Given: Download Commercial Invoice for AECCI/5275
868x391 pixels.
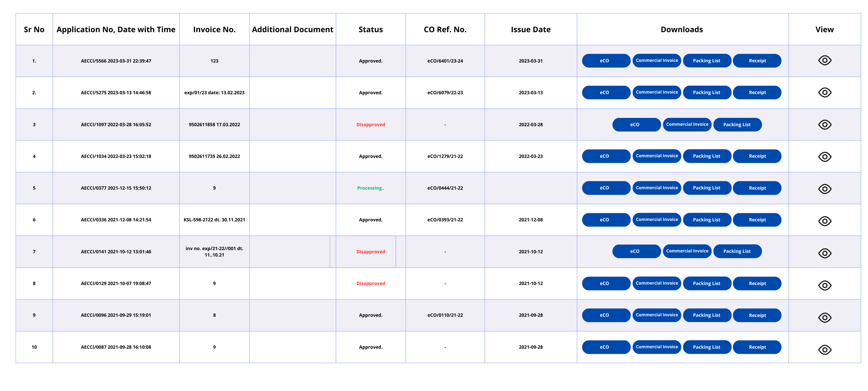Looking at the screenshot, I should click(x=656, y=92).
